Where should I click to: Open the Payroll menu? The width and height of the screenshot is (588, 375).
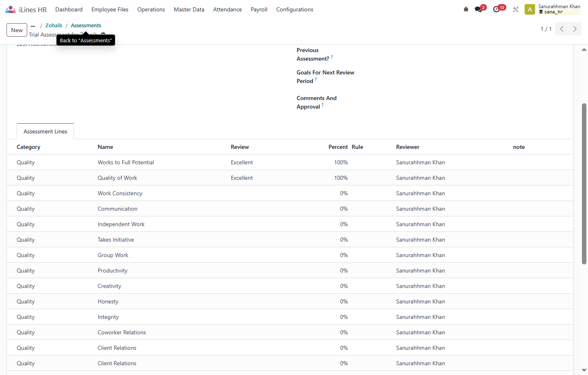coord(259,9)
